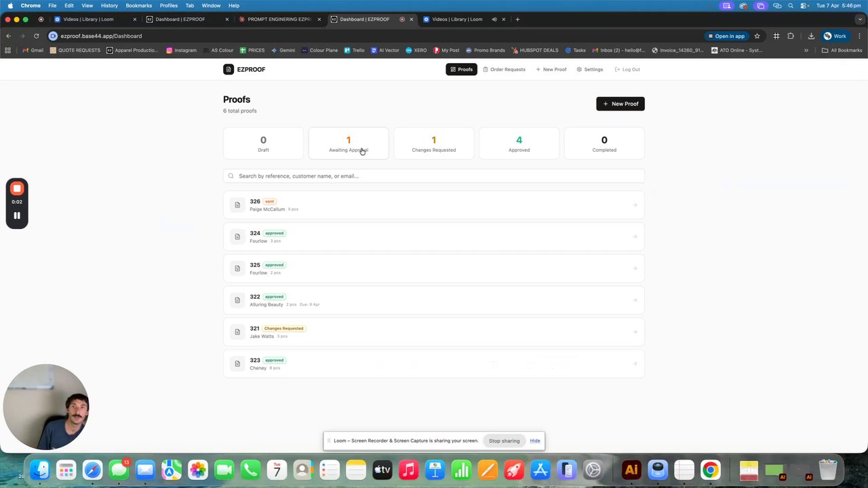Bookmark this page with star icon
Image resolution: width=868 pixels, height=488 pixels.
click(x=757, y=36)
